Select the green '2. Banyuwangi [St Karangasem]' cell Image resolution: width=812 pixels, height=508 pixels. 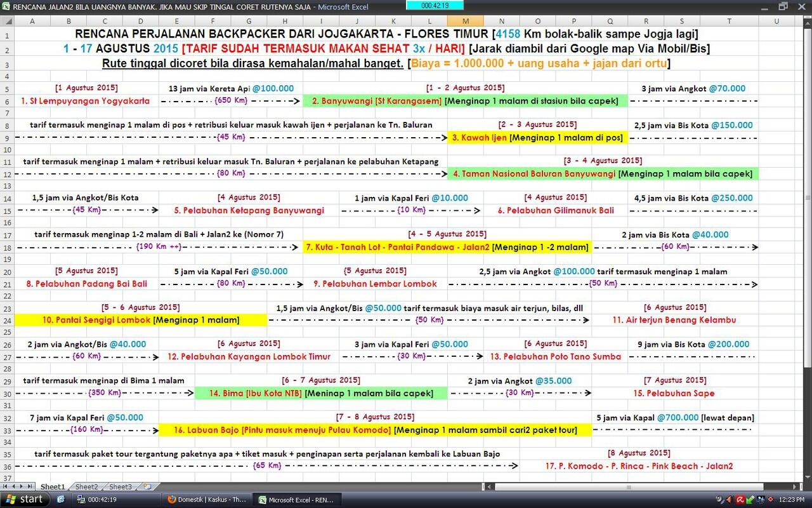465,101
